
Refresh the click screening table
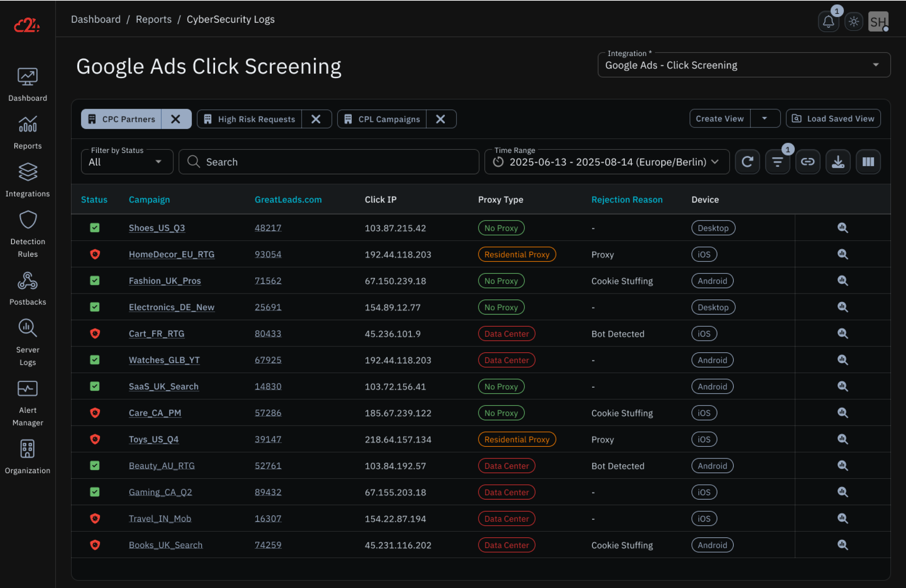[x=747, y=162]
